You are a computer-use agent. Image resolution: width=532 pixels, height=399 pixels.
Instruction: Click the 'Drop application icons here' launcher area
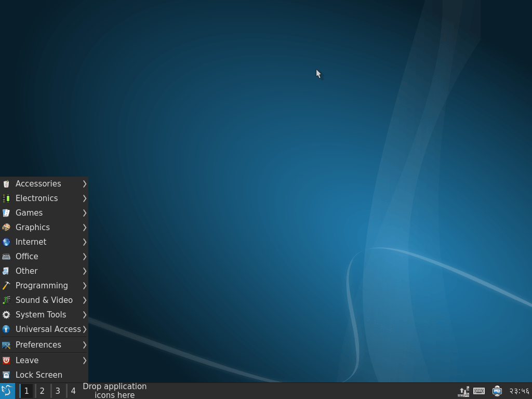tap(115, 391)
